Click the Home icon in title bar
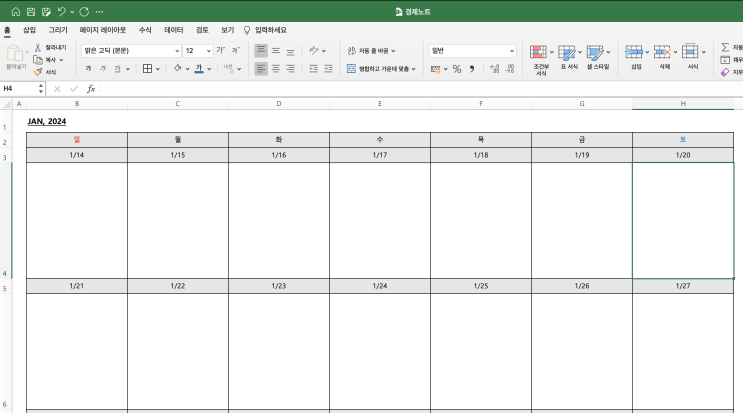 [16, 12]
